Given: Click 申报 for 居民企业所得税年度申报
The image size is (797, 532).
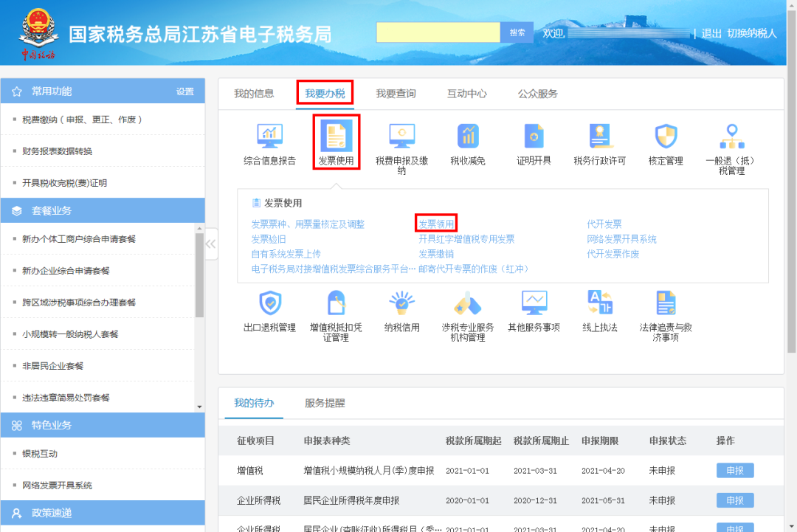Looking at the screenshot, I should point(735,500).
